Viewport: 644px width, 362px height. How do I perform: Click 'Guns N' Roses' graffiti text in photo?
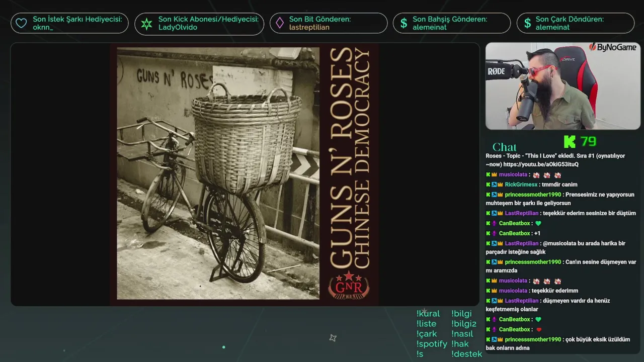pyautogui.click(x=175, y=78)
